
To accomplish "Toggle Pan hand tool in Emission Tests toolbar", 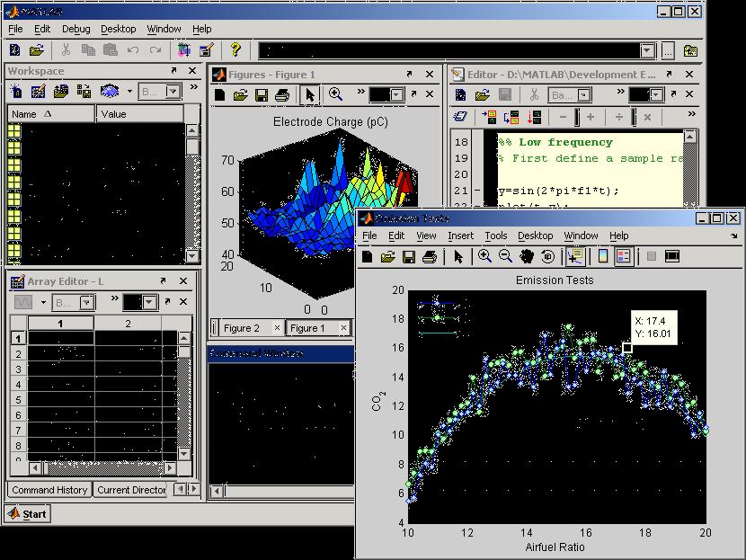I will pyautogui.click(x=527, y=256).
